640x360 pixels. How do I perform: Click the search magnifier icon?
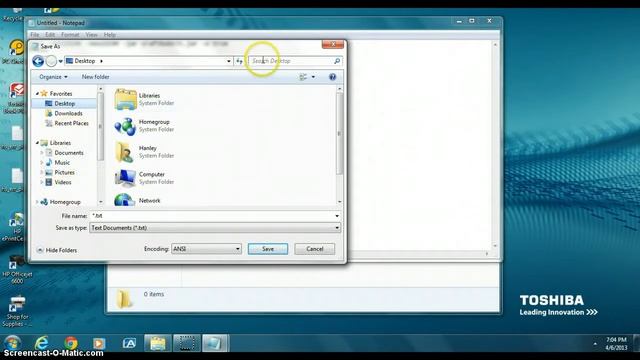(337, 61)
